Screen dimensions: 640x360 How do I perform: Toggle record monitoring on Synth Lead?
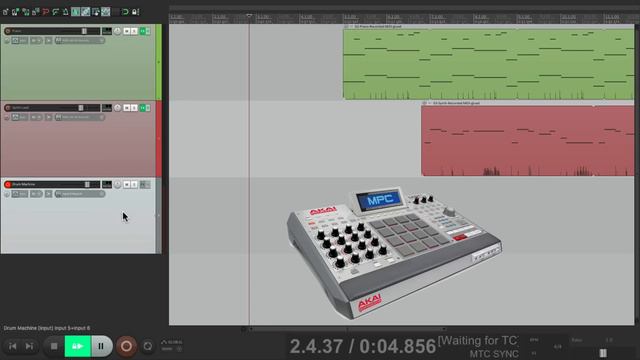tap(48, 117)
